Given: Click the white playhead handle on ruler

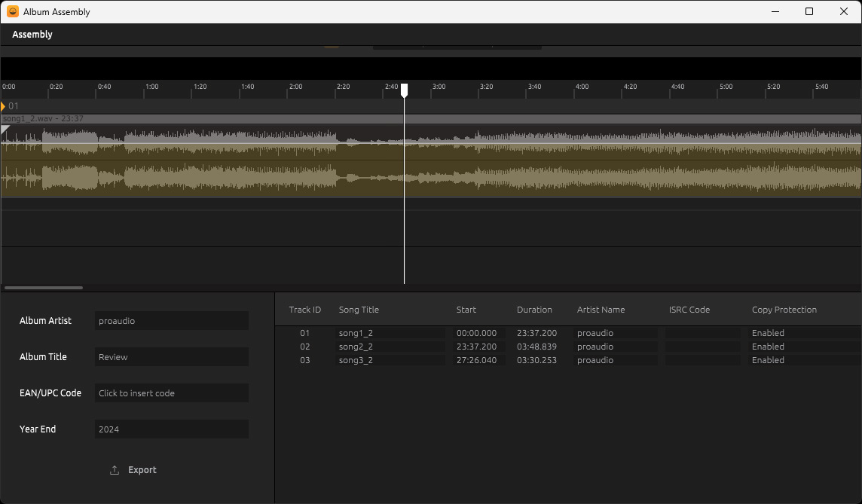Looking at the screenshot, I should [x=404, y=90].
